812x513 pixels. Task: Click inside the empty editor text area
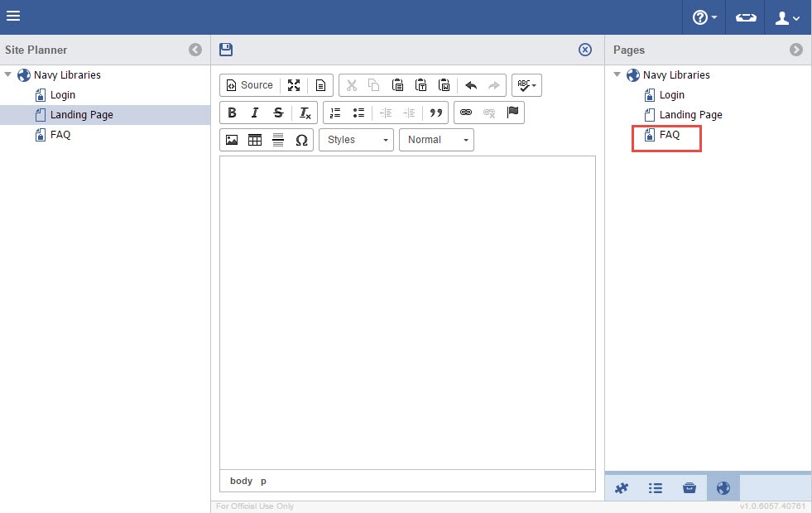407,312
